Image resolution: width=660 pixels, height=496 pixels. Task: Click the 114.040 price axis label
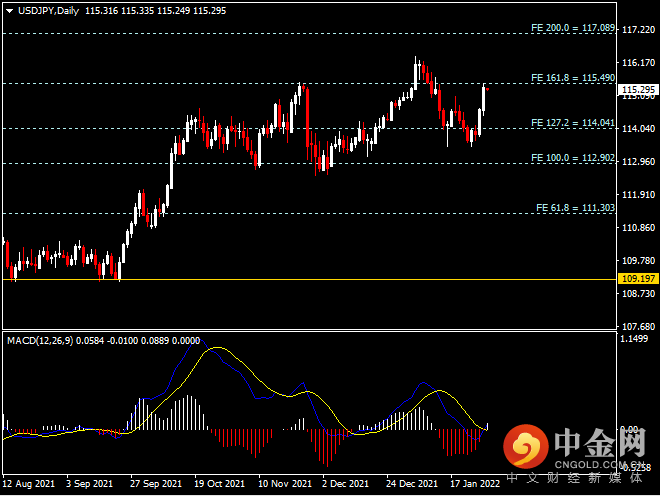pyautogui.click(x=639, y=129)
